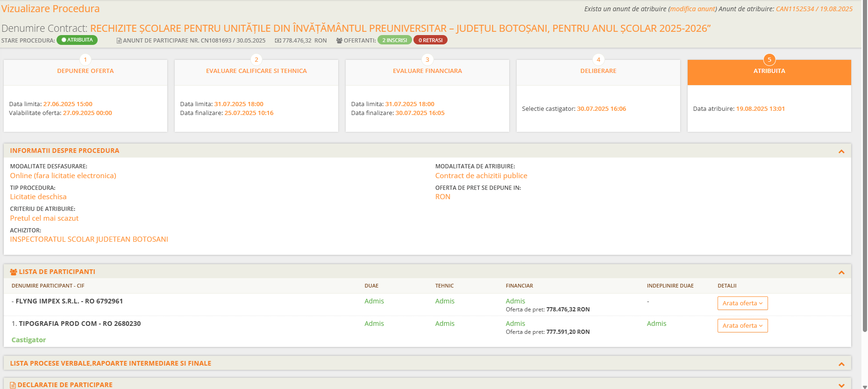
Task: Click step number 4 circle
Action: click(x=598, y=59)
